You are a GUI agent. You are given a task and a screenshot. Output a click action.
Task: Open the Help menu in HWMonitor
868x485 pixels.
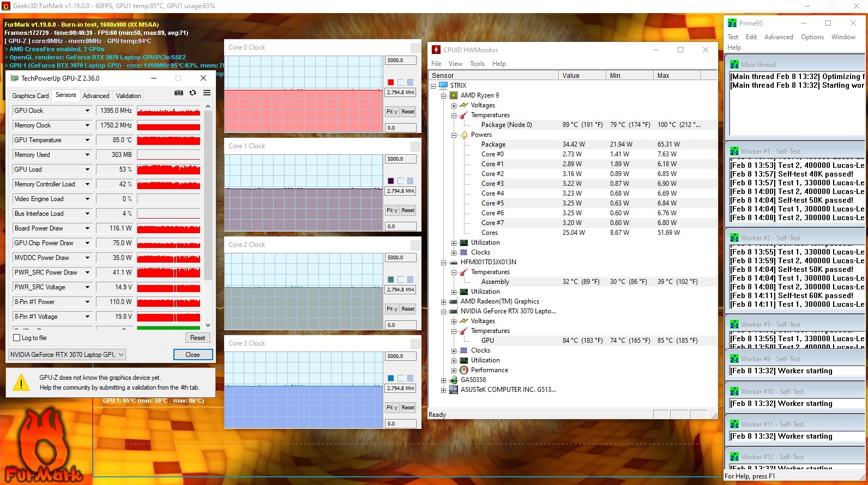point(499,64)
